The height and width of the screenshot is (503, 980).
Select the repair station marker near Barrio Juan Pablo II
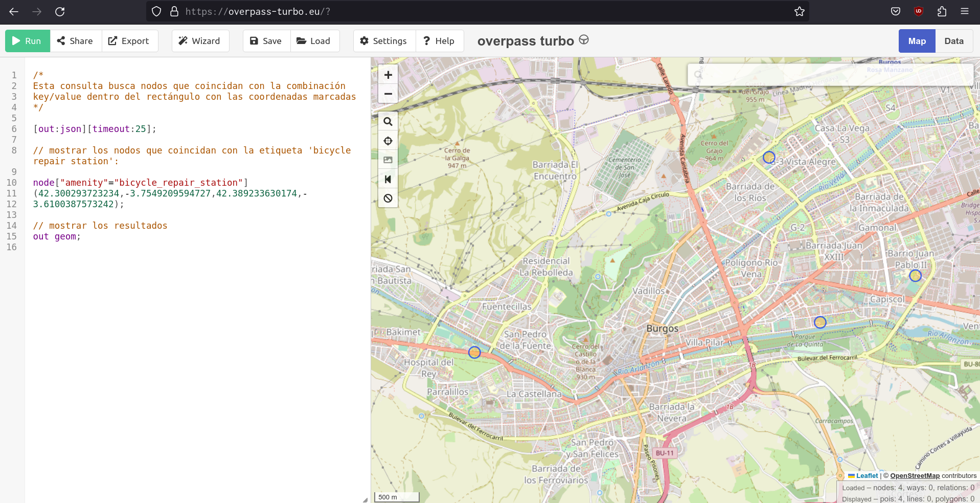(x=915, y=276)
